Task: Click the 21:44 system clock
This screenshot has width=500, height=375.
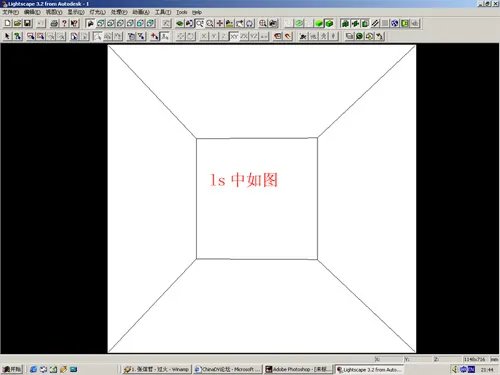Action: [x=487, y=370]
